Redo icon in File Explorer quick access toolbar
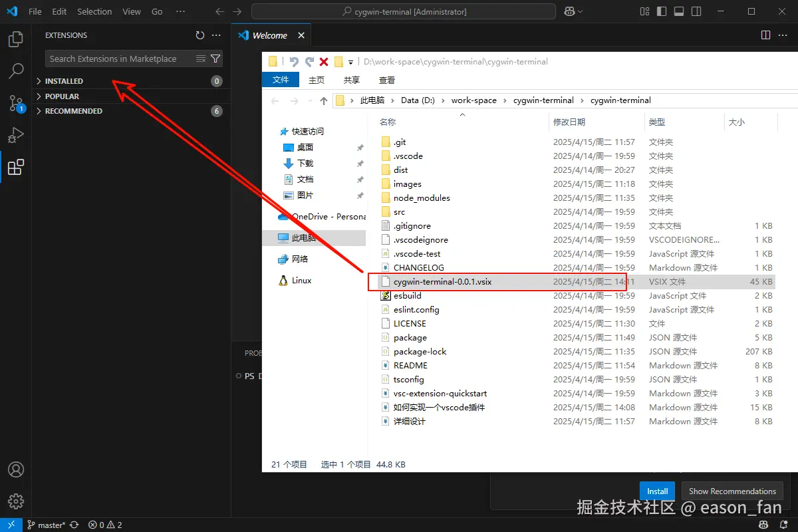The height and width of the screenshot is (532, 798). (x=309, y=61)
